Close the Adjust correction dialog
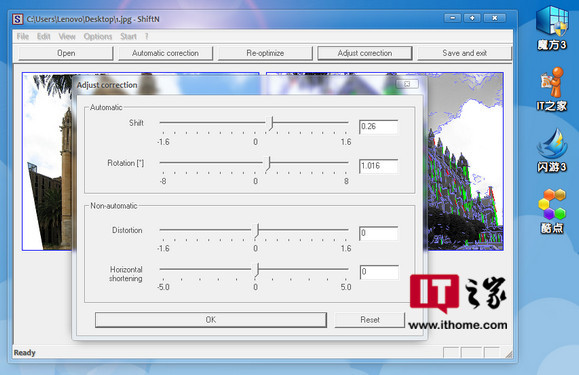The width and height of the screenshot is (579, 375). coord(407,84)
